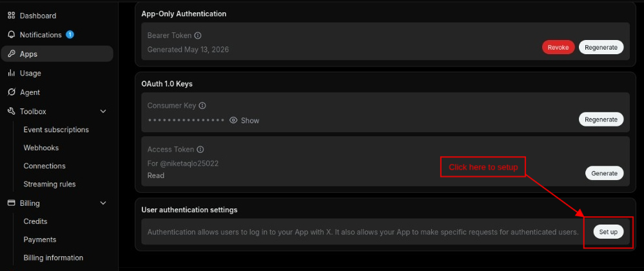Click the Apps key icon
Screen dimensions: 644x271
click(12, 54)
